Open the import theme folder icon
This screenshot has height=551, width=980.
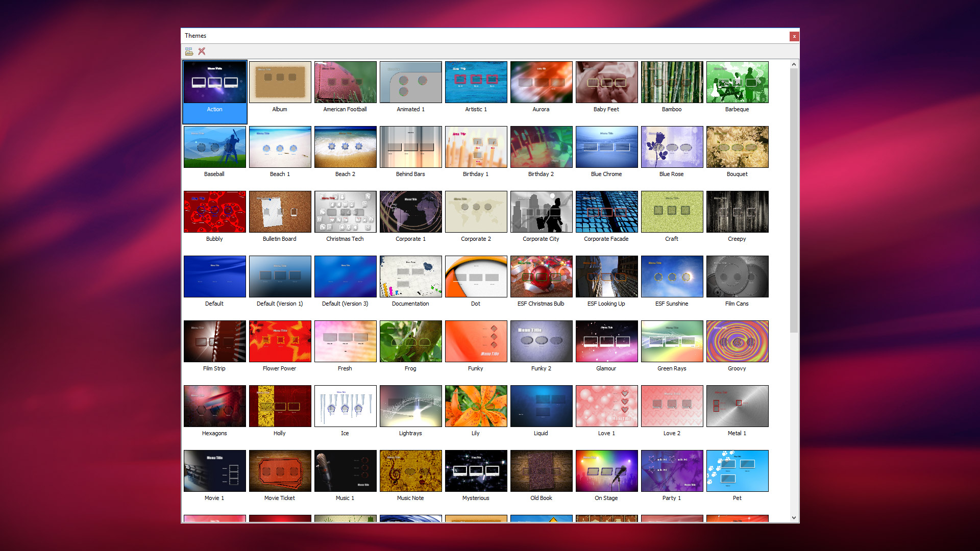pyautogui.click(x=189, y=51)
